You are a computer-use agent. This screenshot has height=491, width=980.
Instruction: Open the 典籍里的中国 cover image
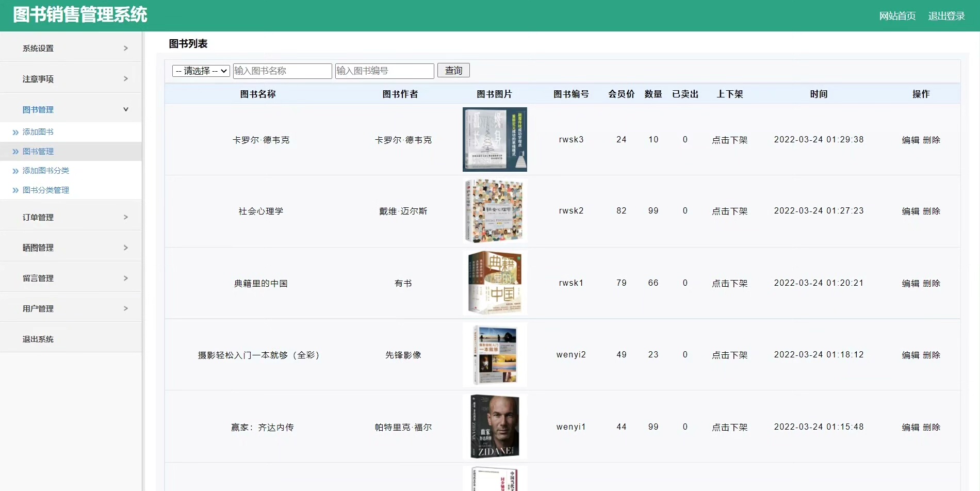pyautogui.click(x=494, y=283)
